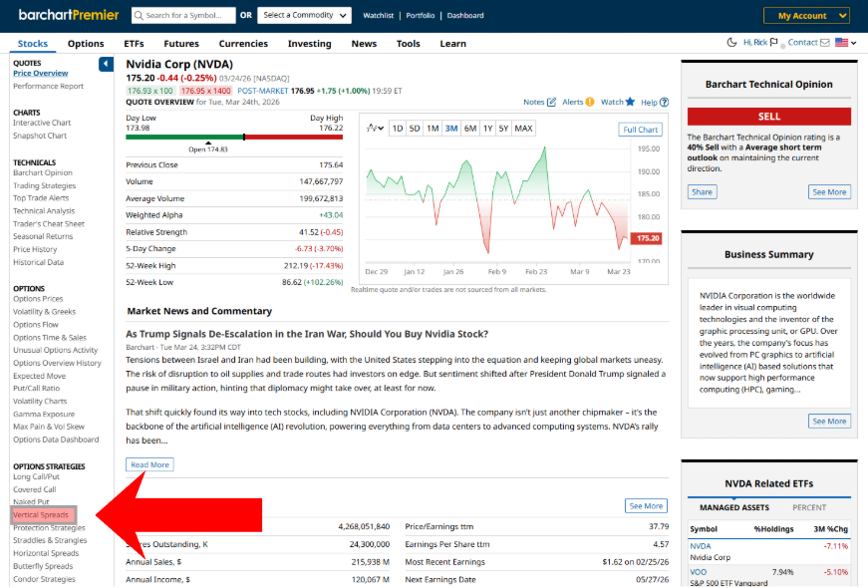Collapse the left sidebar with arrow button

coord(106,65)
